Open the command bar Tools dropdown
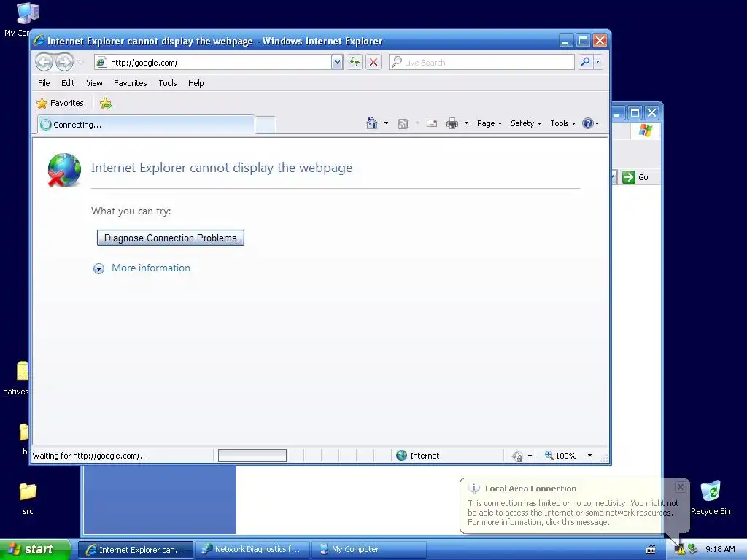The width and height of the screenshot is (747, 560). (562, 123)
